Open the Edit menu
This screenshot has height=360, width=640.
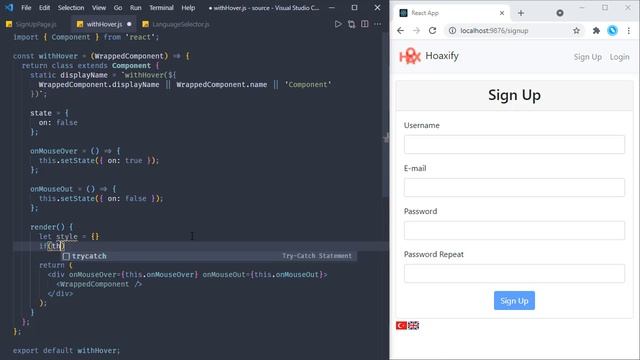pos(44,8)
